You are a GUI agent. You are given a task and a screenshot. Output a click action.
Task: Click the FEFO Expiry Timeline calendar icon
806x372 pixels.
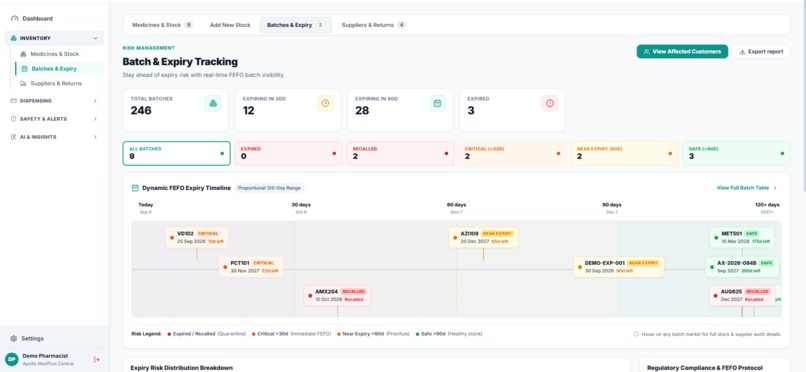point(135,188)
